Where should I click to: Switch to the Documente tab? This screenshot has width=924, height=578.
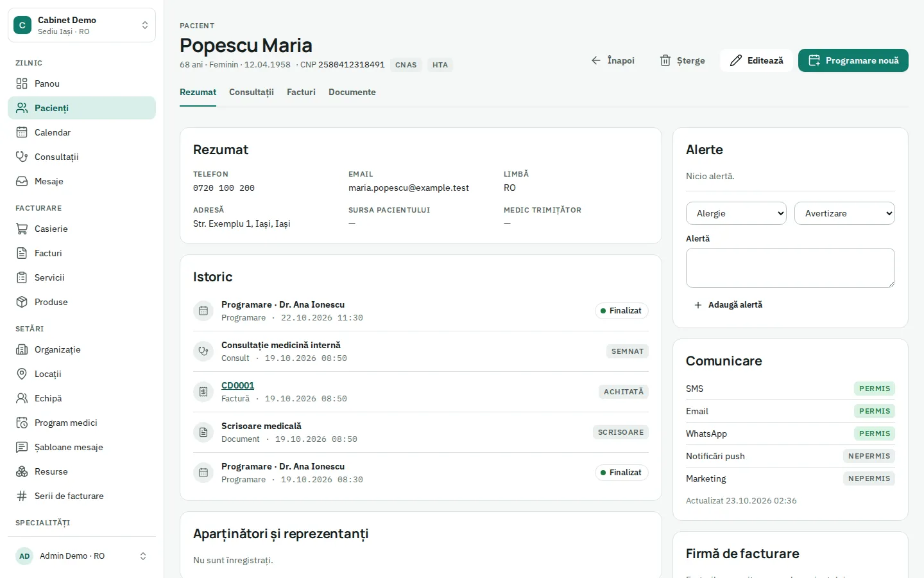point(352,92)
